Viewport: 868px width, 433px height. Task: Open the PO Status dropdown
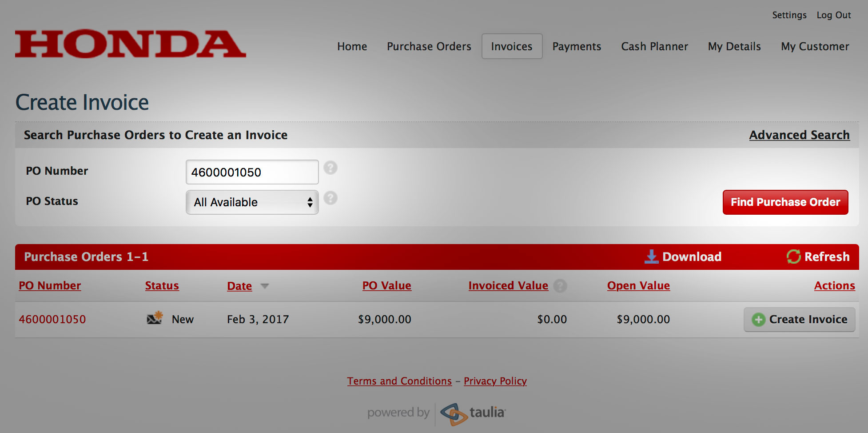[x=252, y=202]
